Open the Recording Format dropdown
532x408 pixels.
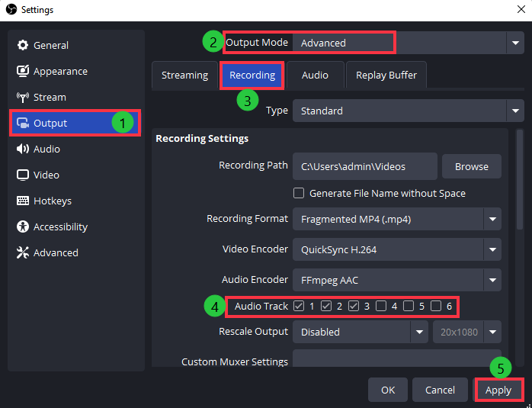pos(397,219)
